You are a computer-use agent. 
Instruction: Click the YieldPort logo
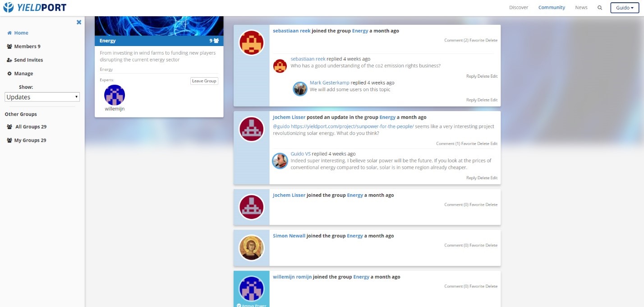(x=35, y=8)
